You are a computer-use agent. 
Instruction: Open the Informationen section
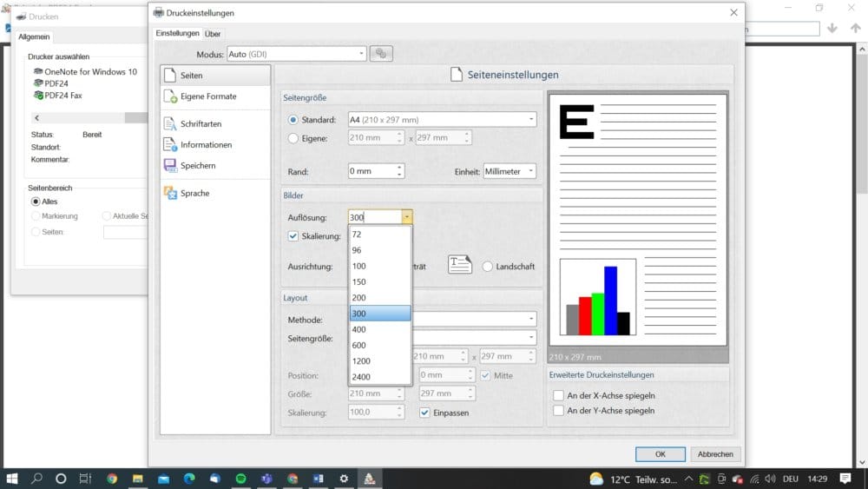pos(215,144)
